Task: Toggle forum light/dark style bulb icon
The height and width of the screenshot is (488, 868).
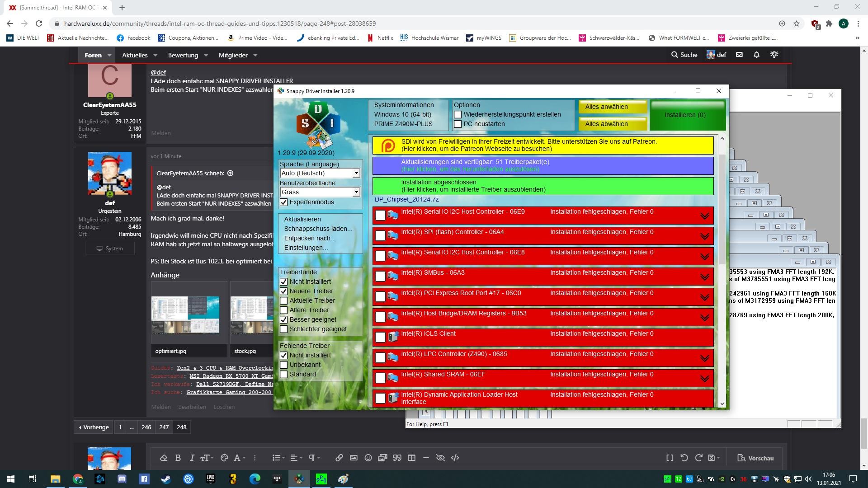Action: (774, 55)
